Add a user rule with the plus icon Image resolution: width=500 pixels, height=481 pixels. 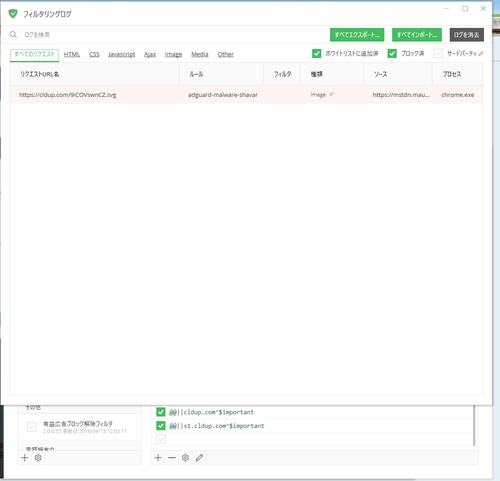(158, 458)
